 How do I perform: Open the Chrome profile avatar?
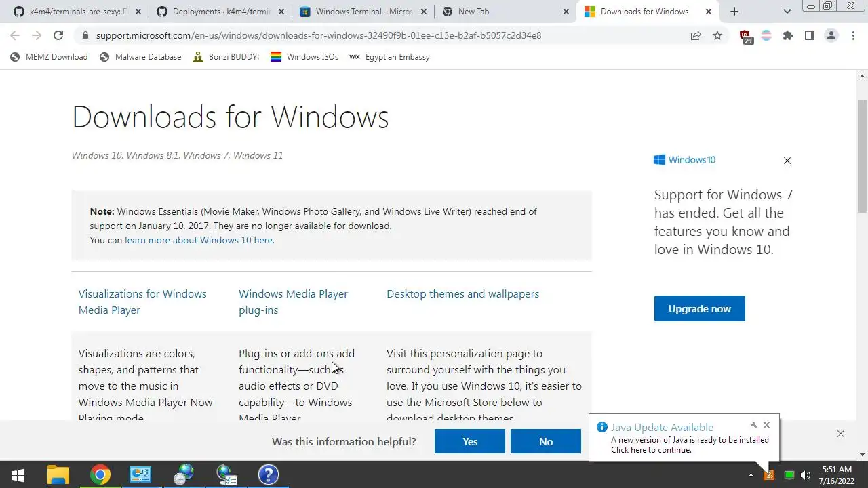[x=831, y=35]
